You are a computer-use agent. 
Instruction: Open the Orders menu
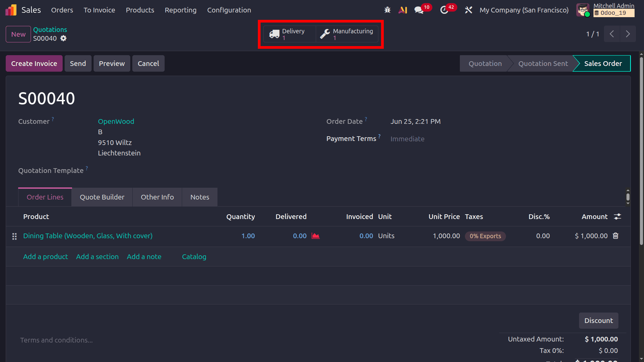(x=62, y=10)
